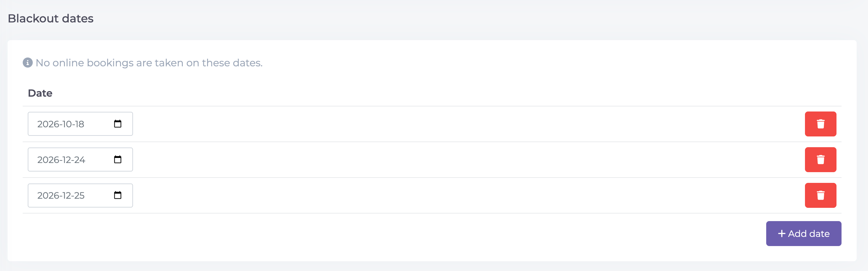Open calendar picker for 2026-12-25 date
Screen dimensions: 868x271
(x=118, y=196)
